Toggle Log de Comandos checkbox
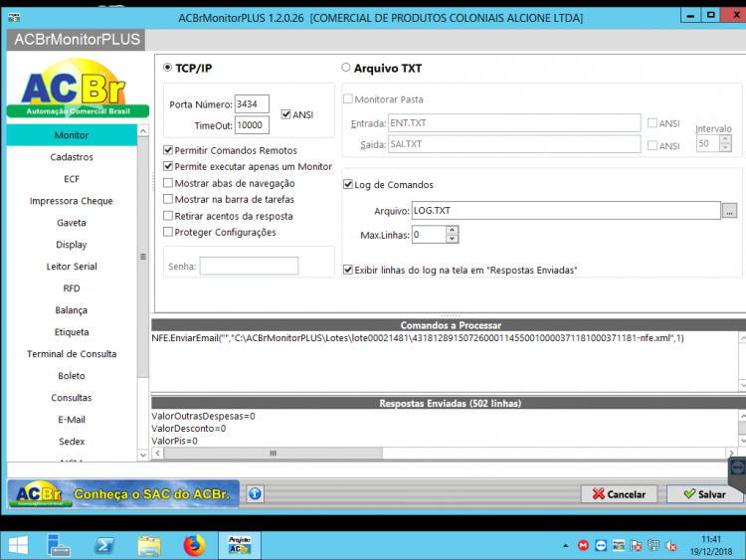The image size is (746, 560). click(x=348, y=184)
